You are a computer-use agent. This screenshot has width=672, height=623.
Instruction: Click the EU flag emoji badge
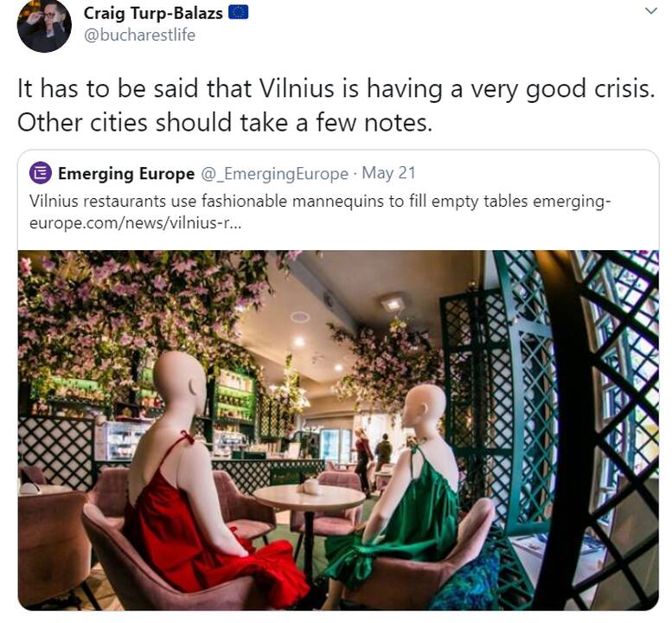239,12
